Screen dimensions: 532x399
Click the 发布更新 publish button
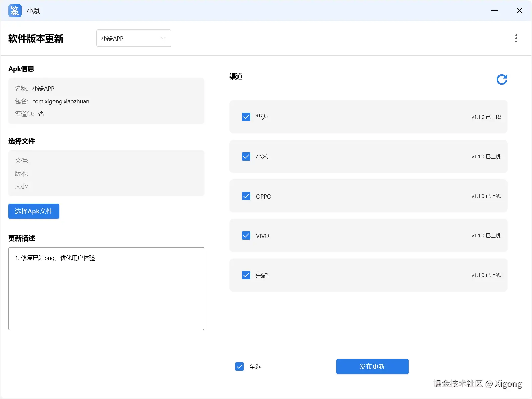[372, 366]
